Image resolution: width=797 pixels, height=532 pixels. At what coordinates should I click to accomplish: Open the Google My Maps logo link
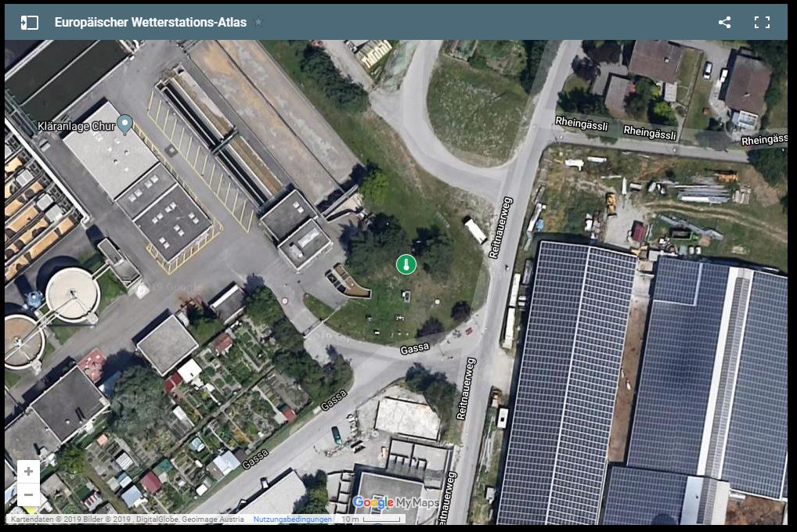tap(395, 502)
